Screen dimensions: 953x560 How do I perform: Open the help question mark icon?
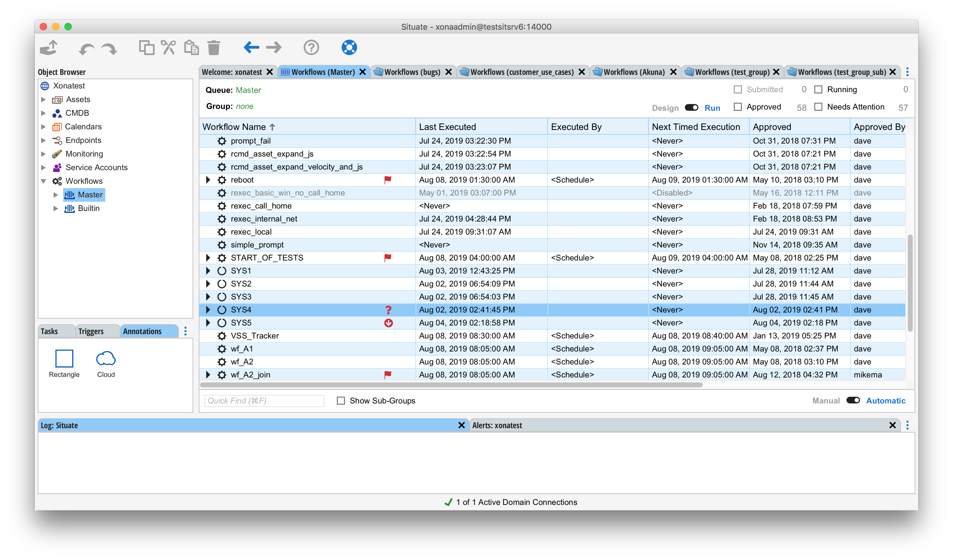(x=311, y=48)
